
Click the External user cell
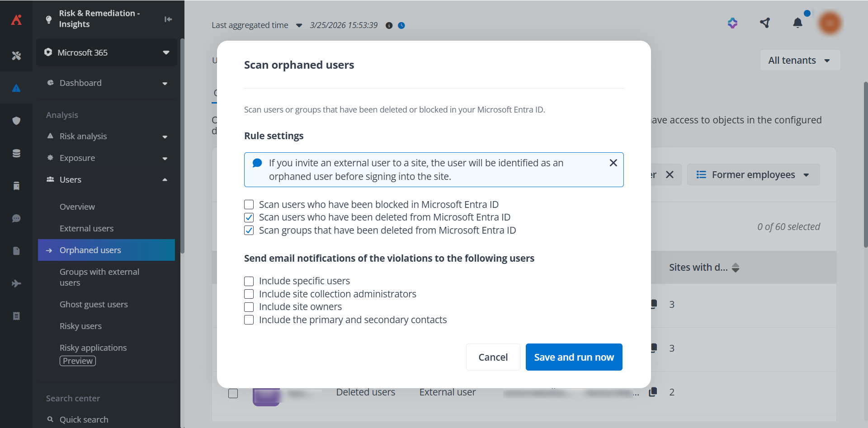tap(448, 392)
